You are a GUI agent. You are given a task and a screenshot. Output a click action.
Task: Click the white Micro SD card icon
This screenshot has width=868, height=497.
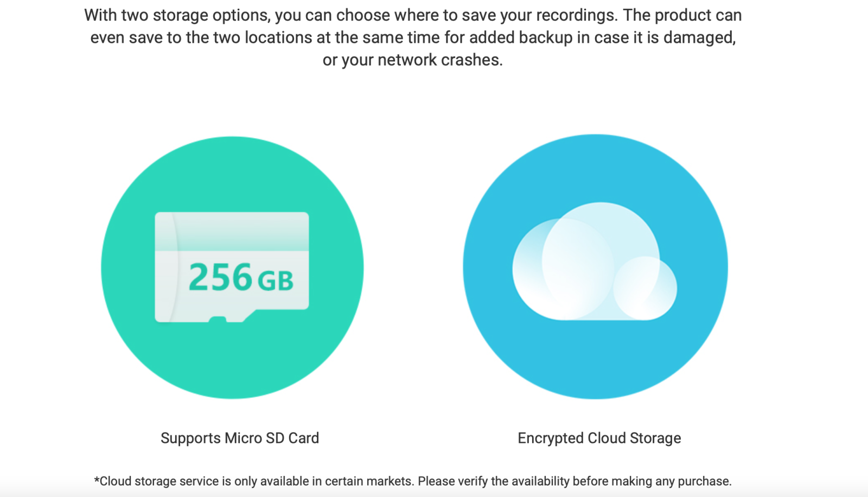(x=232, y=267)
